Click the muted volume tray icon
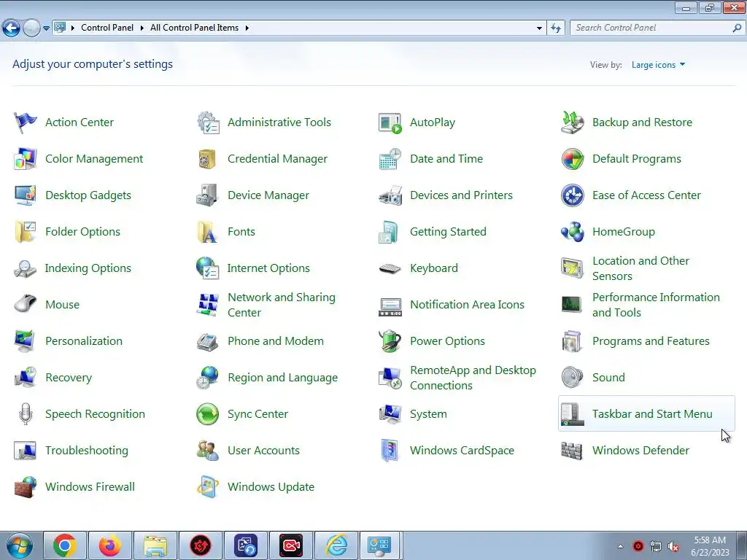Viewport: 747px width, 560px height. point(673,547)
